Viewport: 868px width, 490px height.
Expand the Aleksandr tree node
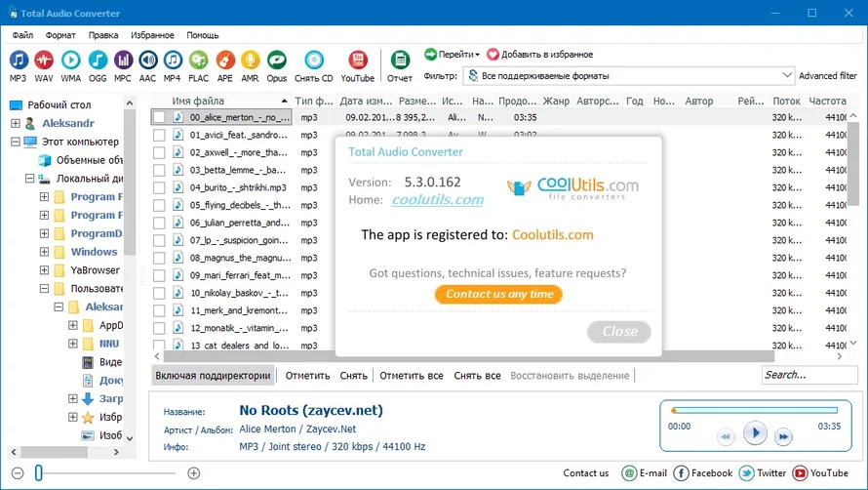(16, 123)
